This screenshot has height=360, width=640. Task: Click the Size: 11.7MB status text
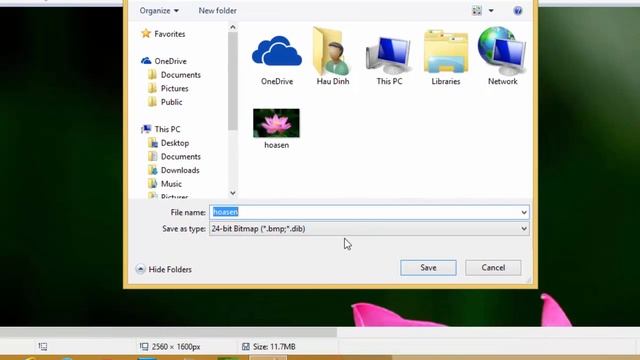tap(274, 347)
